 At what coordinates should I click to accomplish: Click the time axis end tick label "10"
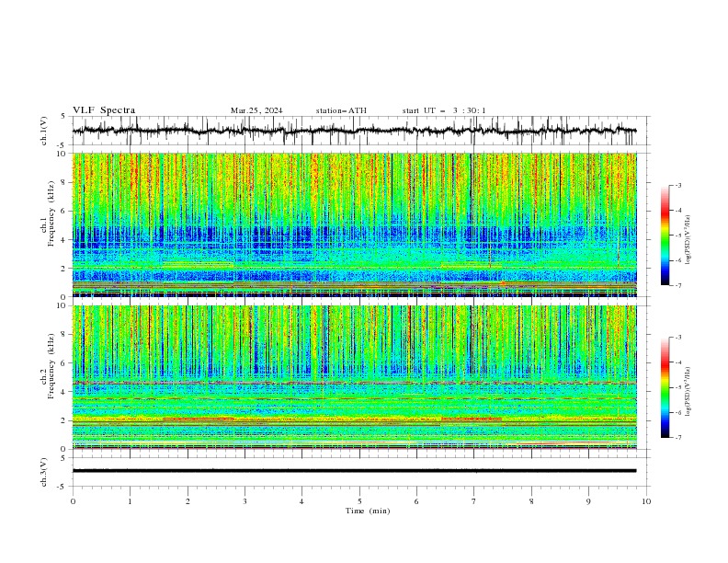click(x=646, y=501)
